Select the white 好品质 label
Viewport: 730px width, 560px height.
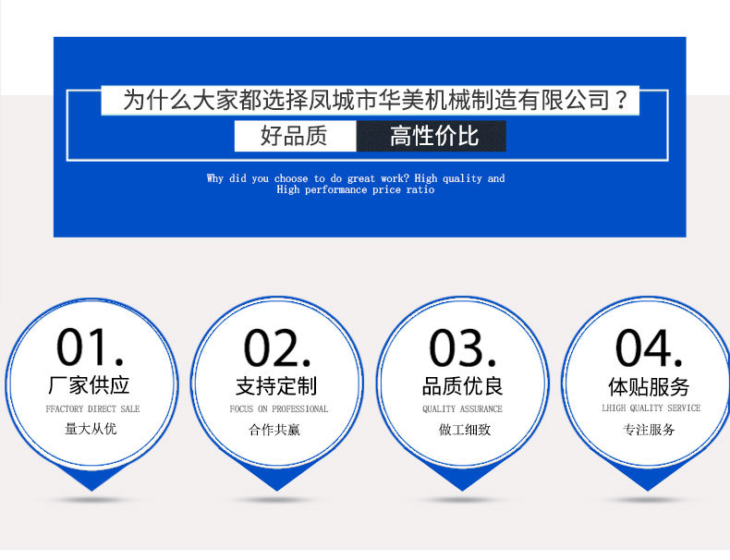point(295,136)
